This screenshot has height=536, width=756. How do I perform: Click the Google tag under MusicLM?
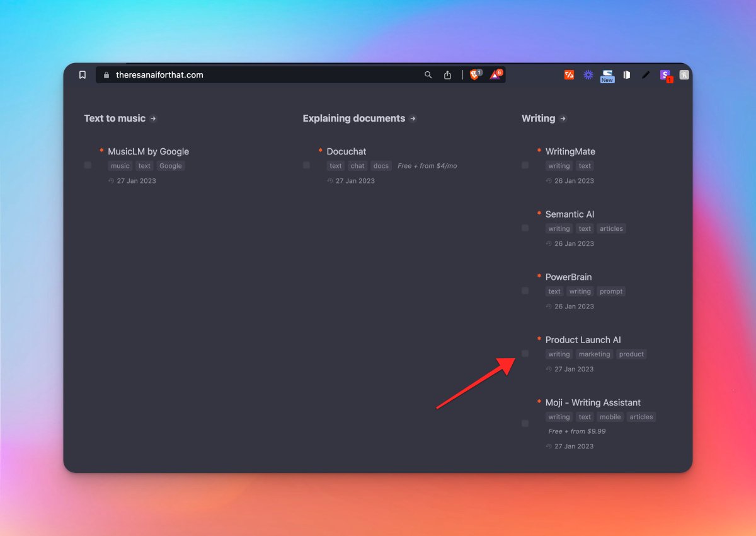pyautogui.click(x=170, y=166)
